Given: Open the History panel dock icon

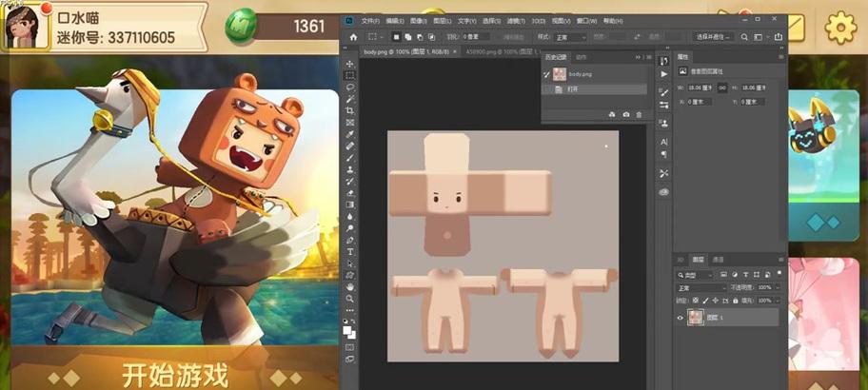Looking at the screenshot, I should click(x=664, y=61).
